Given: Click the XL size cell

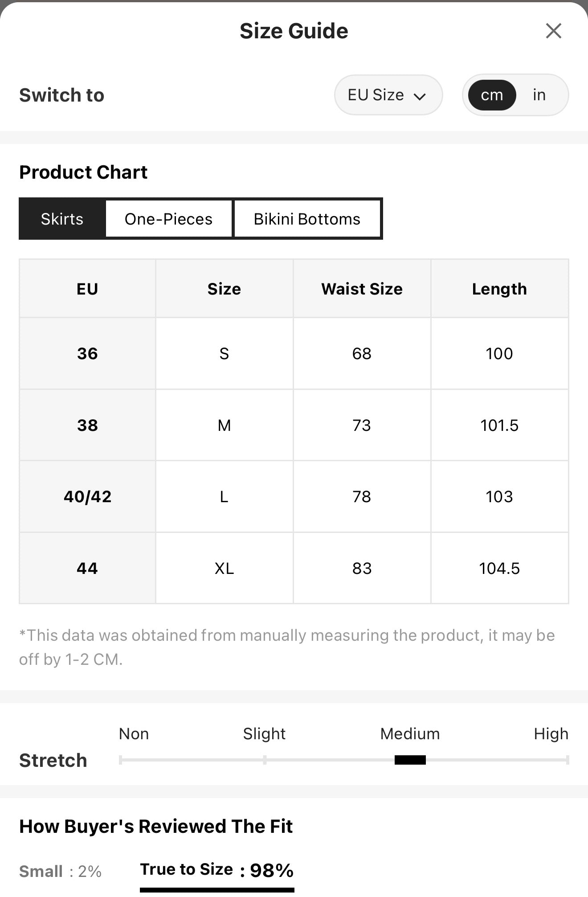Looking at the screenshot, I should click(224, 568).
